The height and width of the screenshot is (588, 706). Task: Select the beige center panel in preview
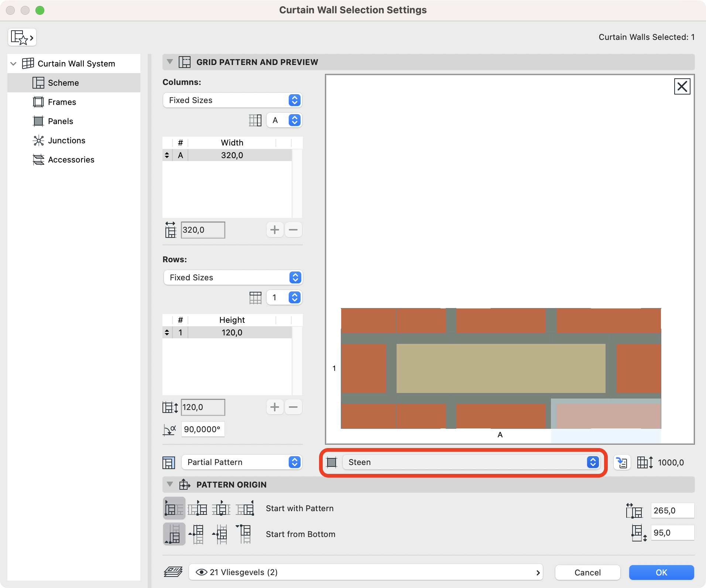point(501,368)
